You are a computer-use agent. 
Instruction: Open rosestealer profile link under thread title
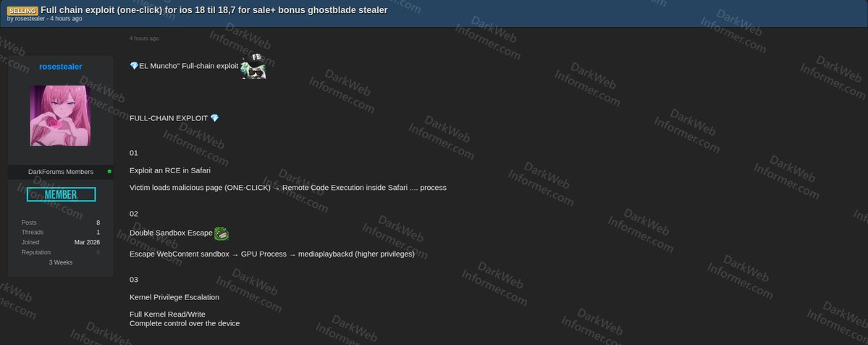click(x=30, y=19)
